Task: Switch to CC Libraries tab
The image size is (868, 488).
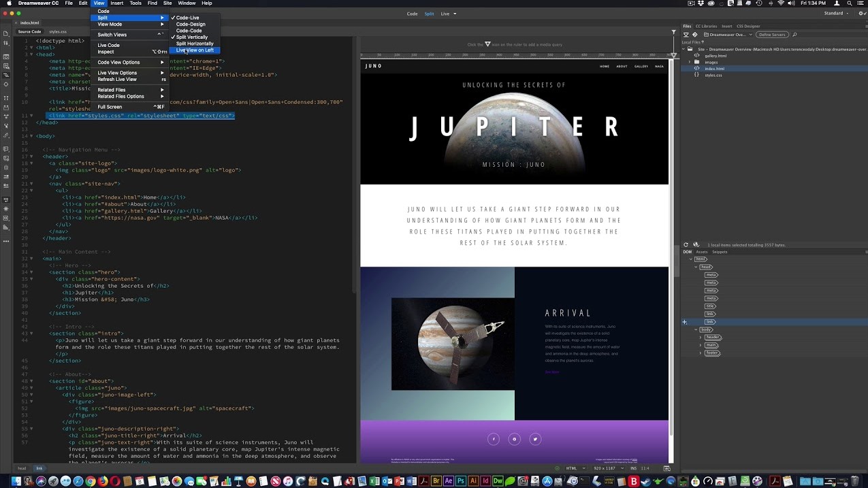Action: pyautogui.click(x=706, y=27)
